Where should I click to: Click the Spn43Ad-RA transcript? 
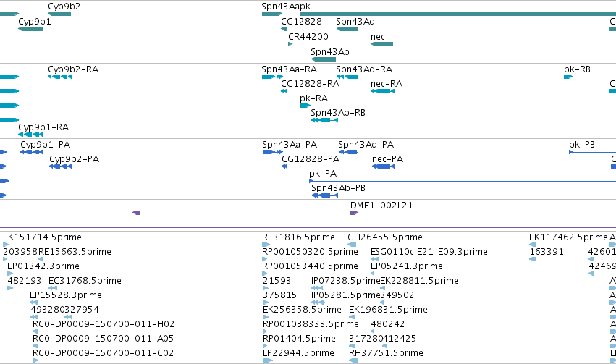(347, 77)
